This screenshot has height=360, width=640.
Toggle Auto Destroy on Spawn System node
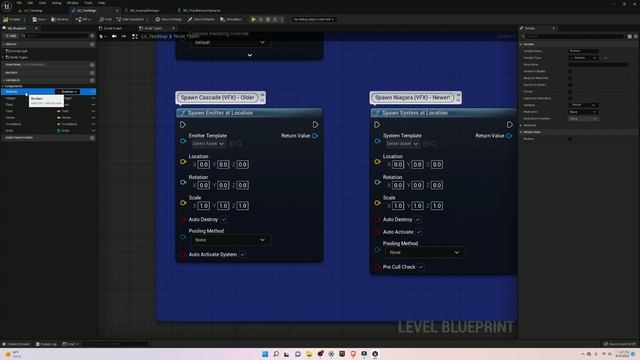pos(418,220)
